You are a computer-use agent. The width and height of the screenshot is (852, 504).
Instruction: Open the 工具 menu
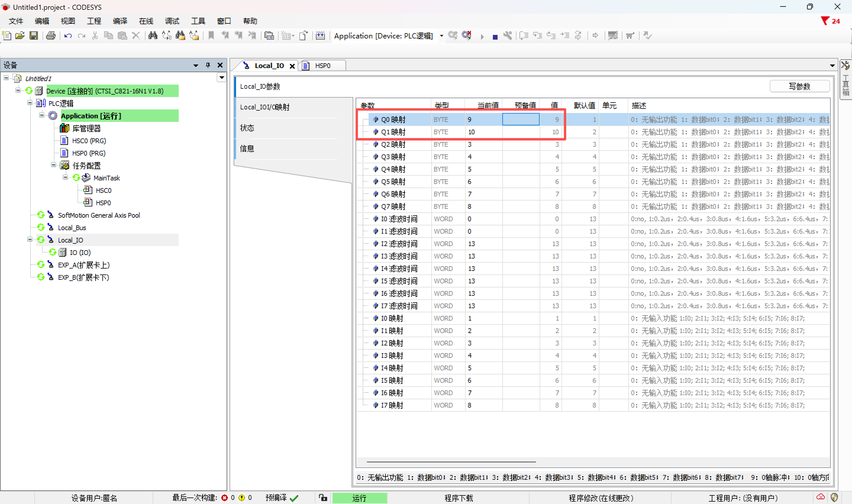click(198, 21)
